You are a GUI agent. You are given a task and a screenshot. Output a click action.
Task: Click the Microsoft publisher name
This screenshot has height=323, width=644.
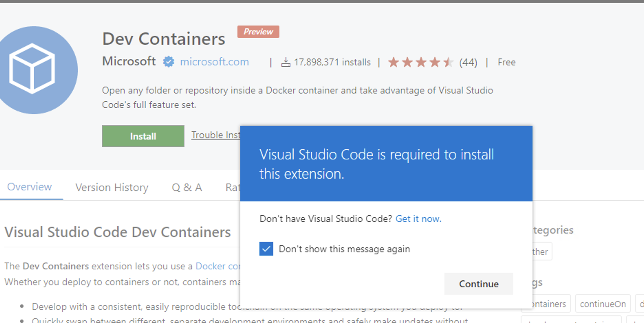(129, 61)
